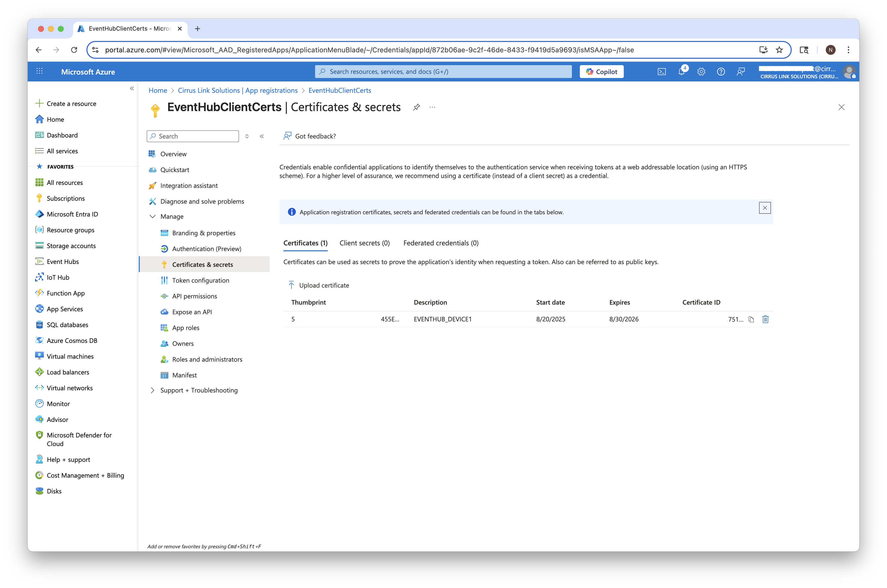The width and height of the screenshot is (887, 588).
Task: Collapse the left favorites sidebar
Action: tap(132, 89)
